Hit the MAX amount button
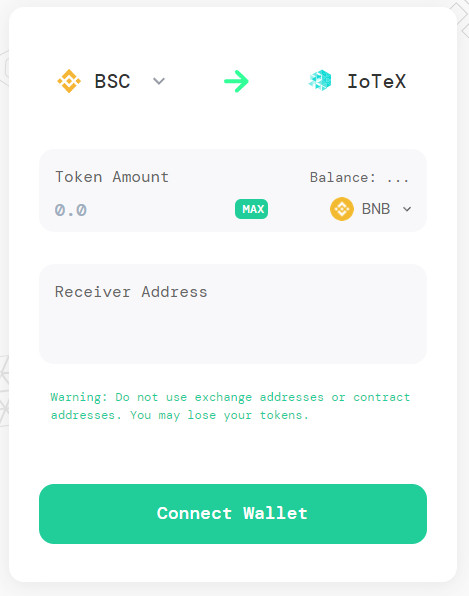This screenshot has width=469, height=596. 252,209
